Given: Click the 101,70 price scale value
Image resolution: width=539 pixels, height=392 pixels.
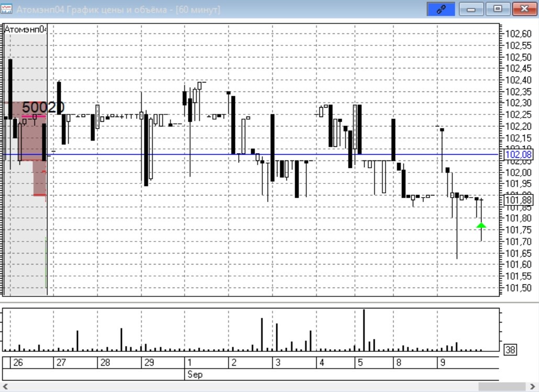Looking at the screenshot, I should [519, 241].
